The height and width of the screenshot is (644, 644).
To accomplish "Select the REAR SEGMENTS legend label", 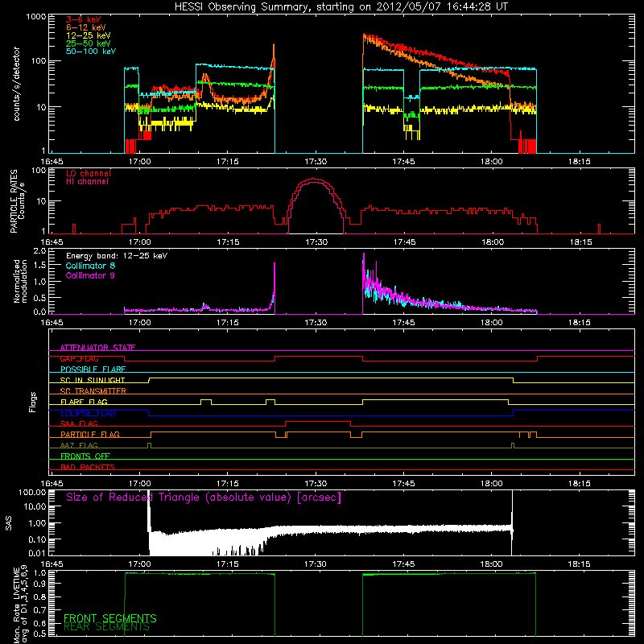I will [107, 627].
